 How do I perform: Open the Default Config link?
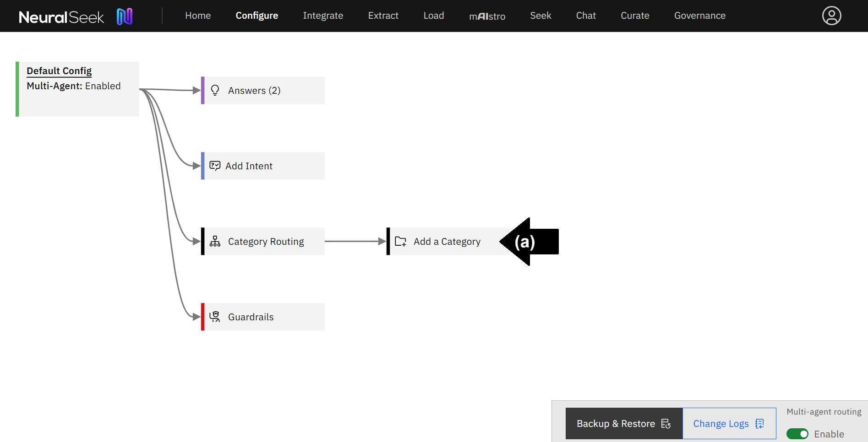(59, 71)
